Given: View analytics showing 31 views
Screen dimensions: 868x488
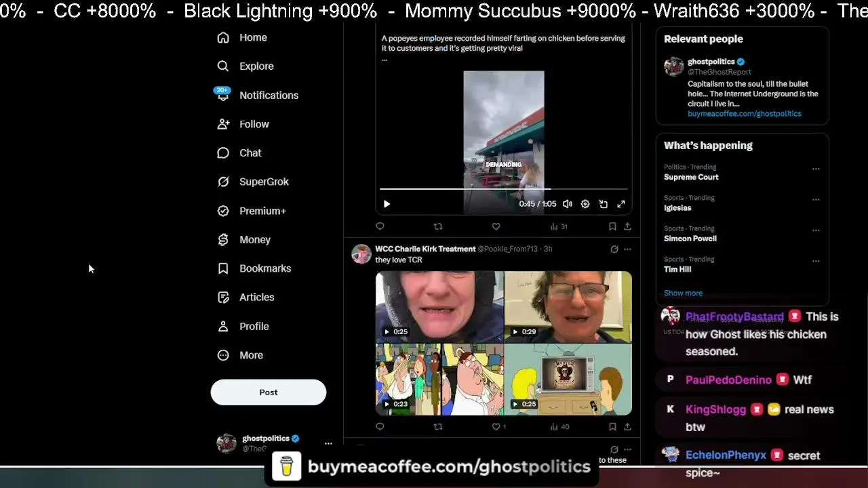Looking at the screenshot, I should click(559, 226).
